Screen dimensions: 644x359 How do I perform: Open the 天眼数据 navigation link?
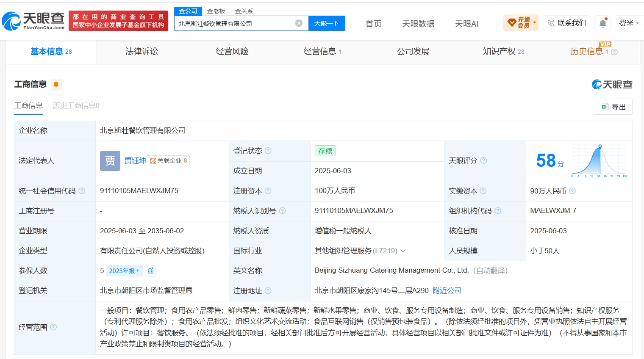click(418, 24)
